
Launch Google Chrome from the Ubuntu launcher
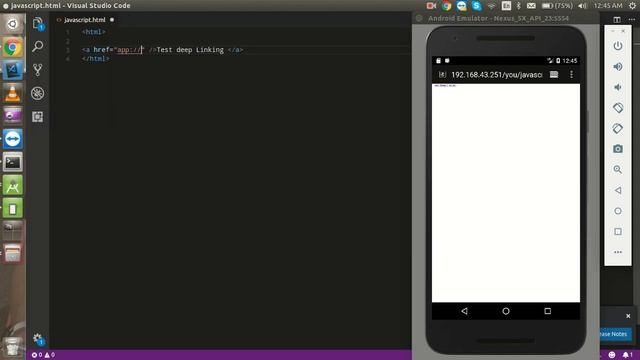(13, 48)
